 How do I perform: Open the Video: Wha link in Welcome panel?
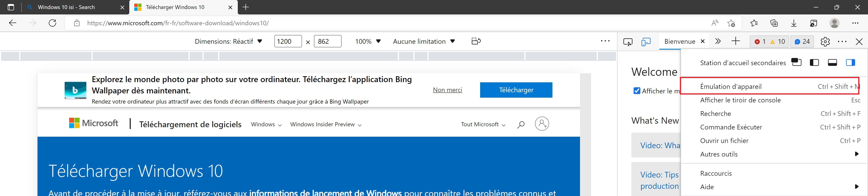point(660,145)
